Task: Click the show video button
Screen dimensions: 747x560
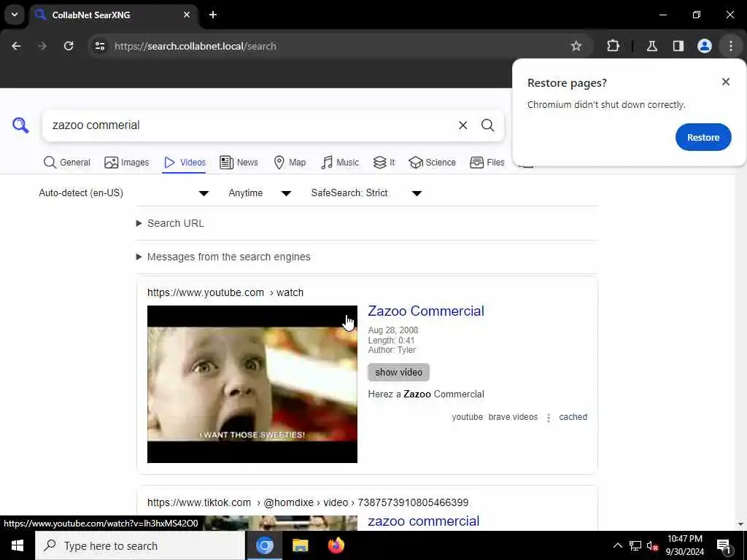Action: [x=398, y=373]
